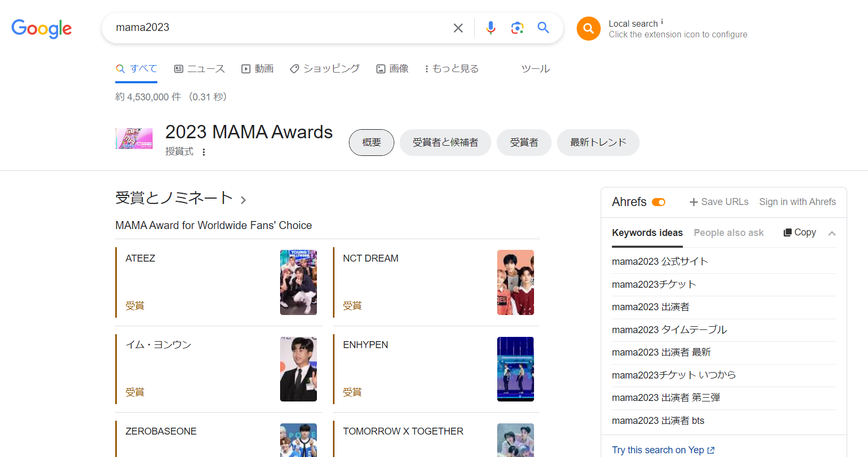Click keyword mama2023 公式サイト
The height and width of the screenshot is (457, 868).
(660, 262)
